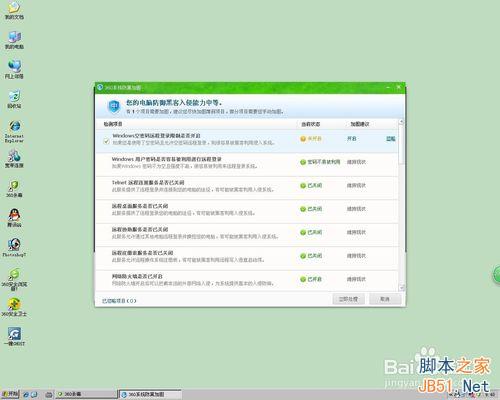The width and height of the screenshot is (500, 400).
Task: Click the 取消 button
Action: click(385, 299)
